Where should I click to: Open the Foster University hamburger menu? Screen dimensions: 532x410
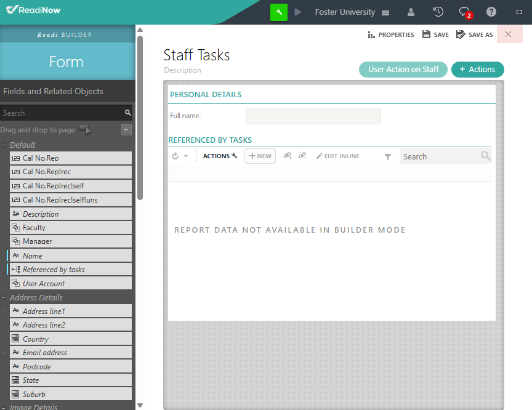[x=385, y=12]
